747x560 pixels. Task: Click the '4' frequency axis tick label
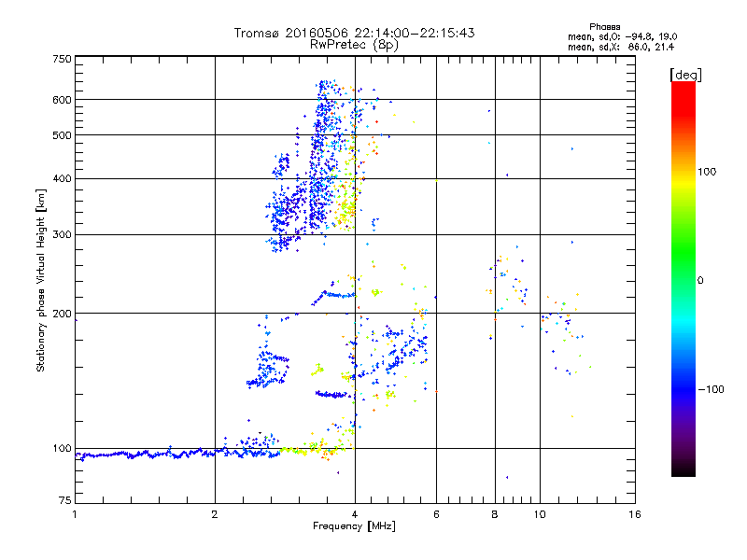[355, 514]
